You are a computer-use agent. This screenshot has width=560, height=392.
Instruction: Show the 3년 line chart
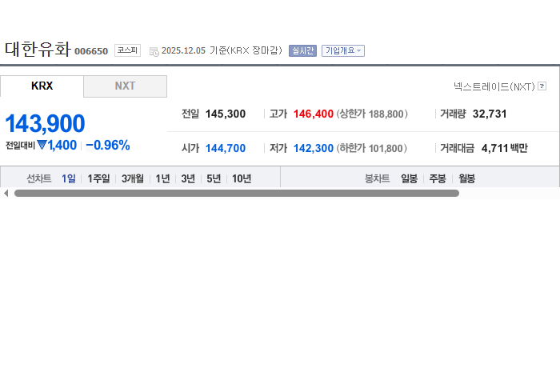coord(188,178)
